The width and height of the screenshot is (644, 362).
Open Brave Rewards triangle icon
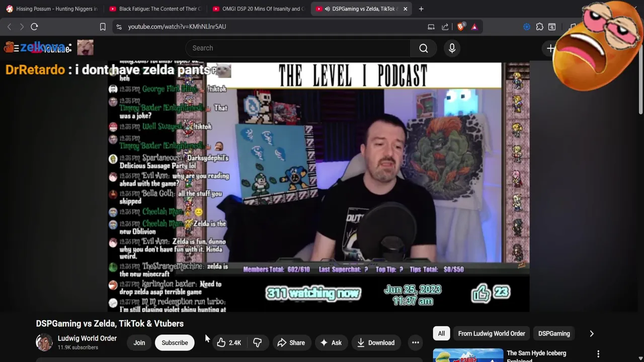click(474, 27)
